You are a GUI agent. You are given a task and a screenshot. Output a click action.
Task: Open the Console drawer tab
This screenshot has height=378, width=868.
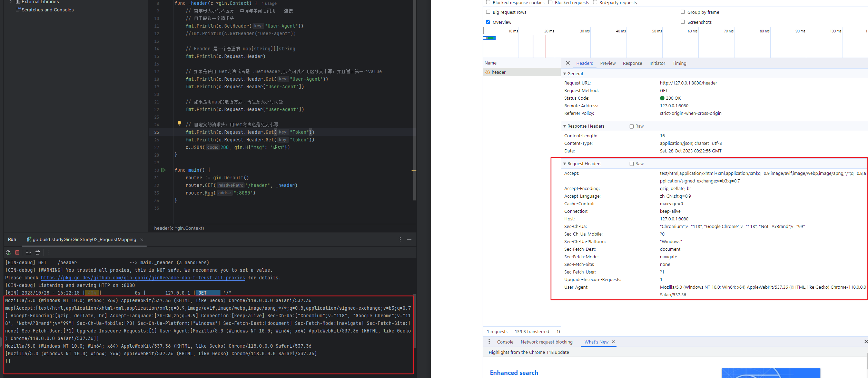pyautogui.click(x=505, y=342)
